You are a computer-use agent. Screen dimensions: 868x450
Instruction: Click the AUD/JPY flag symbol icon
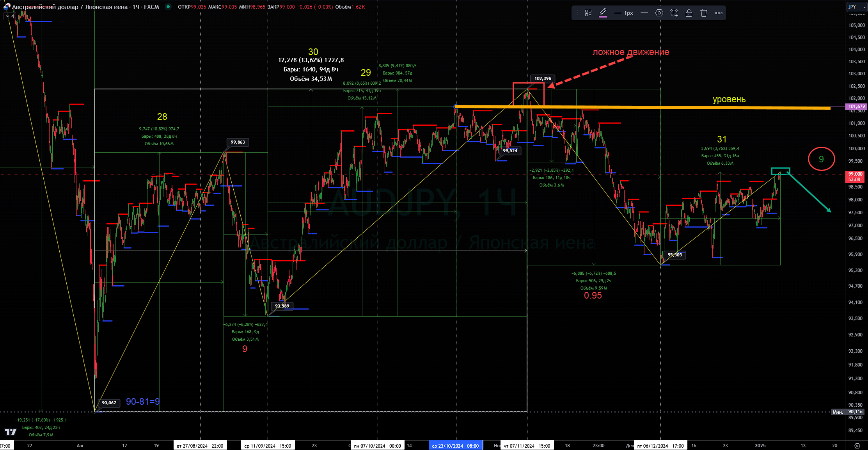point(7,7)
